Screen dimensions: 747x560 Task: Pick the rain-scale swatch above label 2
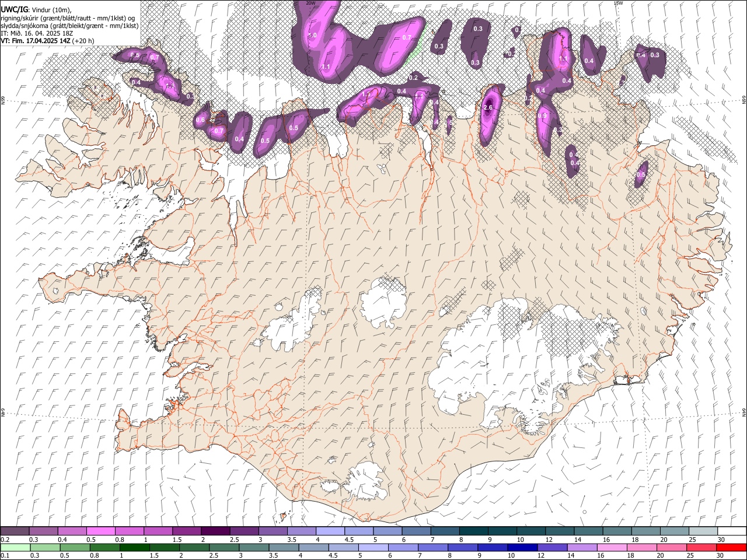coord(194,547)
